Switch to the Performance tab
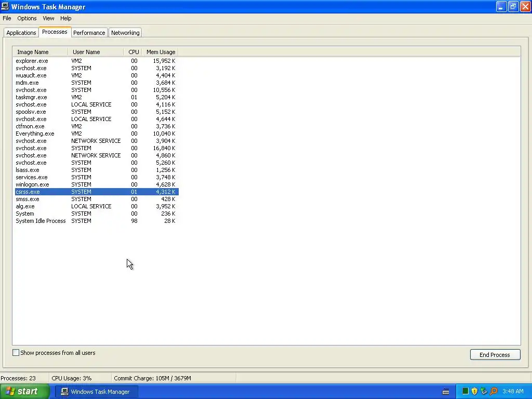The height and width of the screenshot is (399, 532). [x=89, y=33]
